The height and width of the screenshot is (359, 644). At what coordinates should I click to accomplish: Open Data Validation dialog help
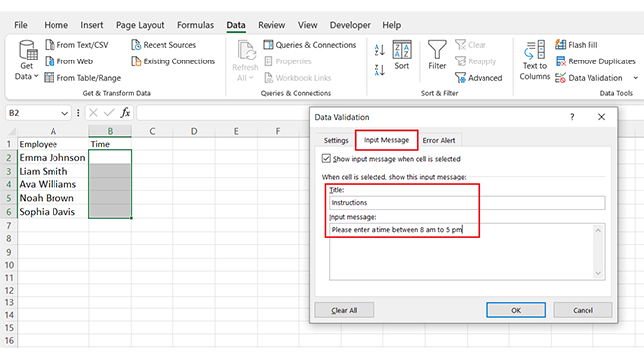pyautogui.click(x=572, y=117)
